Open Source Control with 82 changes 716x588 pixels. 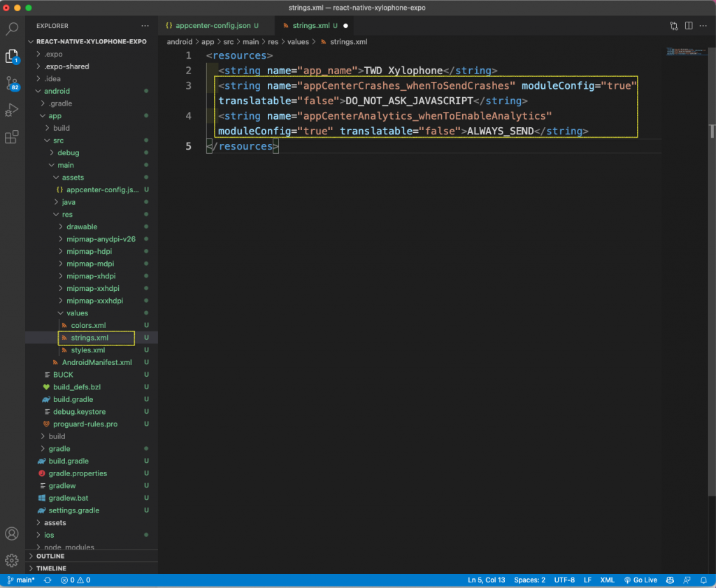click(x=12, y=83)
